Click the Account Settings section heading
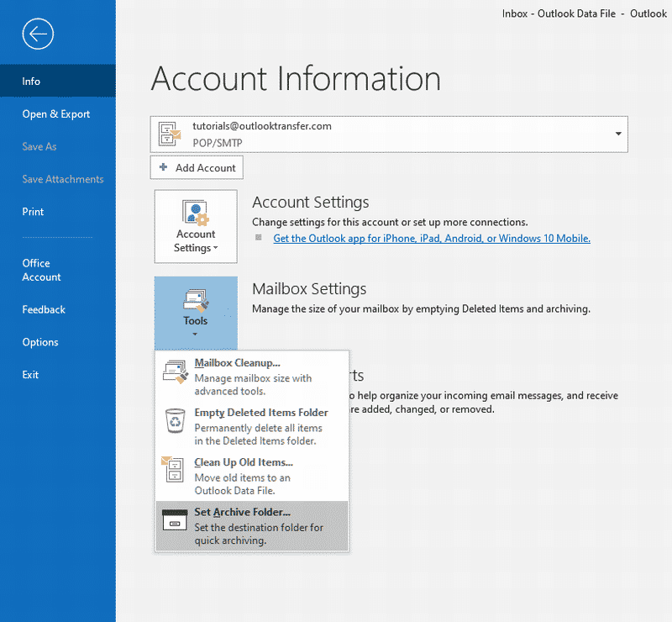 [x=310, y=202]
